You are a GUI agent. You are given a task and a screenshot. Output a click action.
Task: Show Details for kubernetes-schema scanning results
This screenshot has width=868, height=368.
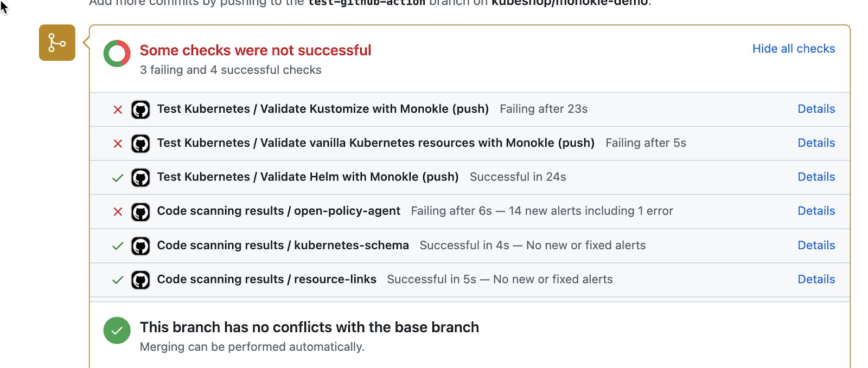tap(816, 246)
